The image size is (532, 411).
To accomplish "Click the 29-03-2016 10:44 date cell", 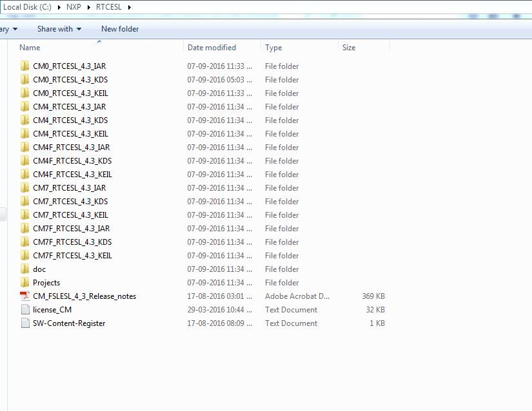I will [219, 310].
